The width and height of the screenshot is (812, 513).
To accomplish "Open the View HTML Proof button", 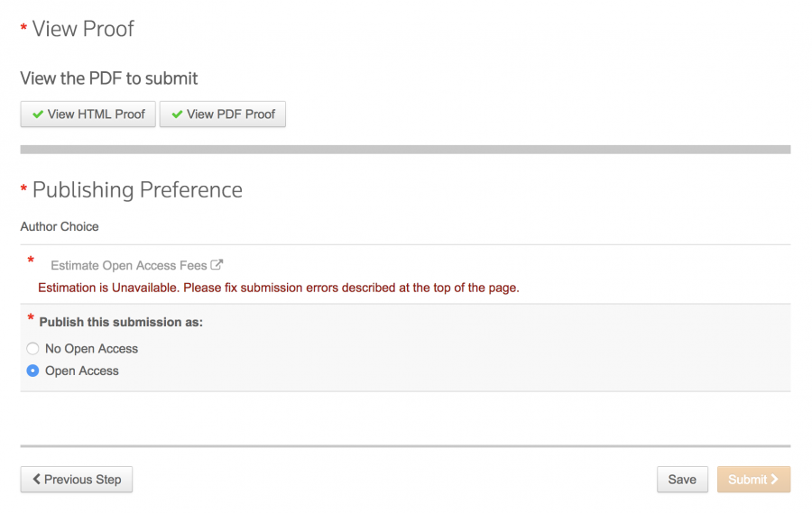I will pyautogui.click(x=88, y=115).
